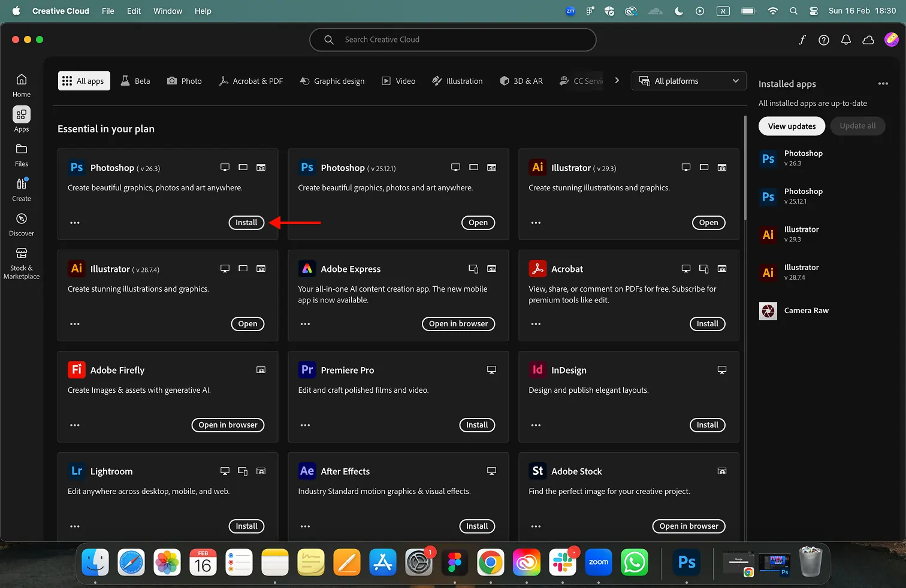The image size is (906, 588).
Task: Open the help question mark icon
Action: point(824,40)
